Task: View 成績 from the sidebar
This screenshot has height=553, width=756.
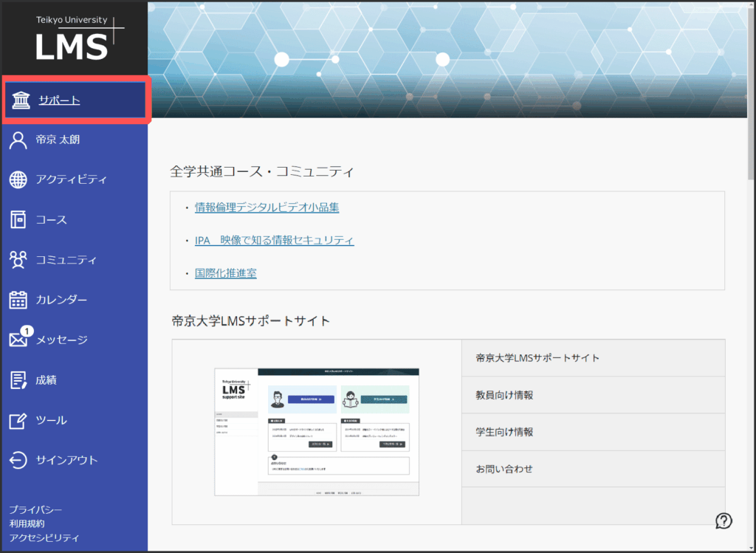Action: [47, 380]
